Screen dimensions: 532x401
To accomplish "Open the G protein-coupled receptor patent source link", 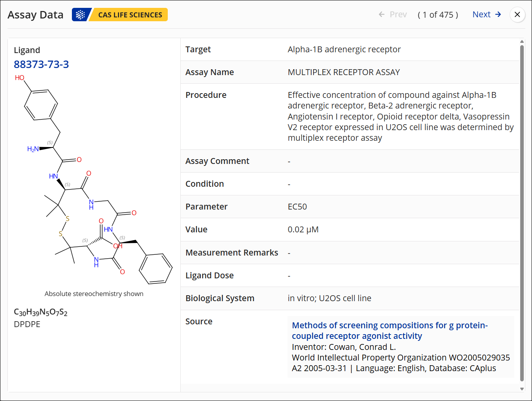I will coord(390,331).
